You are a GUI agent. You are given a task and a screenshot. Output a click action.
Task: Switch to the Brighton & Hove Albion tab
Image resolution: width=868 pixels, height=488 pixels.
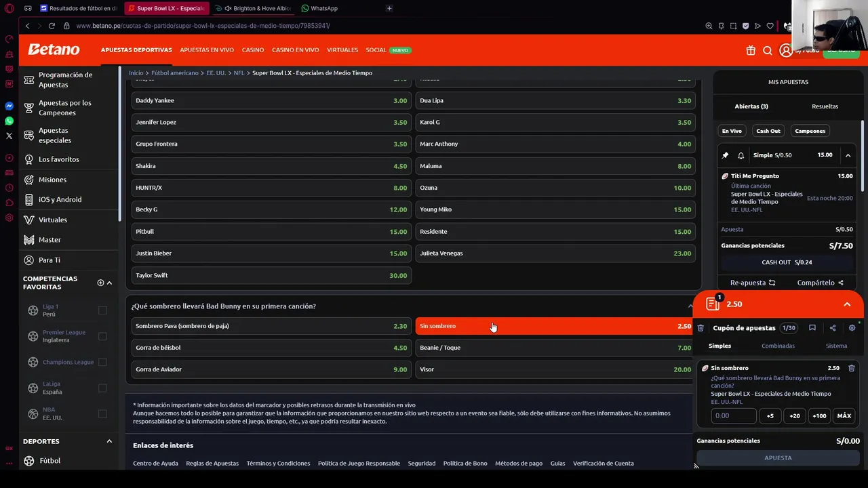point(255,8)
